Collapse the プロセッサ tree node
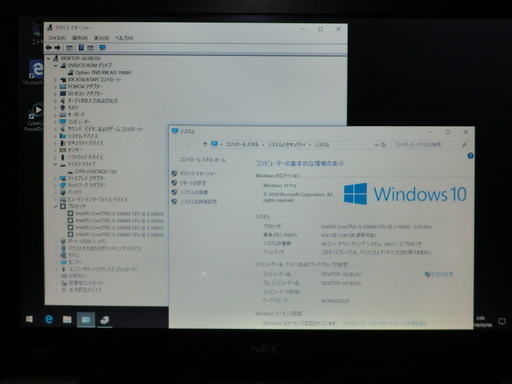The width and height of the screenshot is (512, 384). [55, 206]
